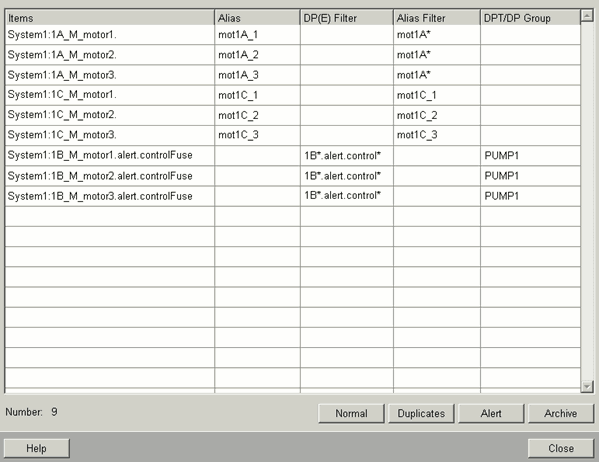Open the Normal view button
Screen dimensions: 599x462
[351, 413]
